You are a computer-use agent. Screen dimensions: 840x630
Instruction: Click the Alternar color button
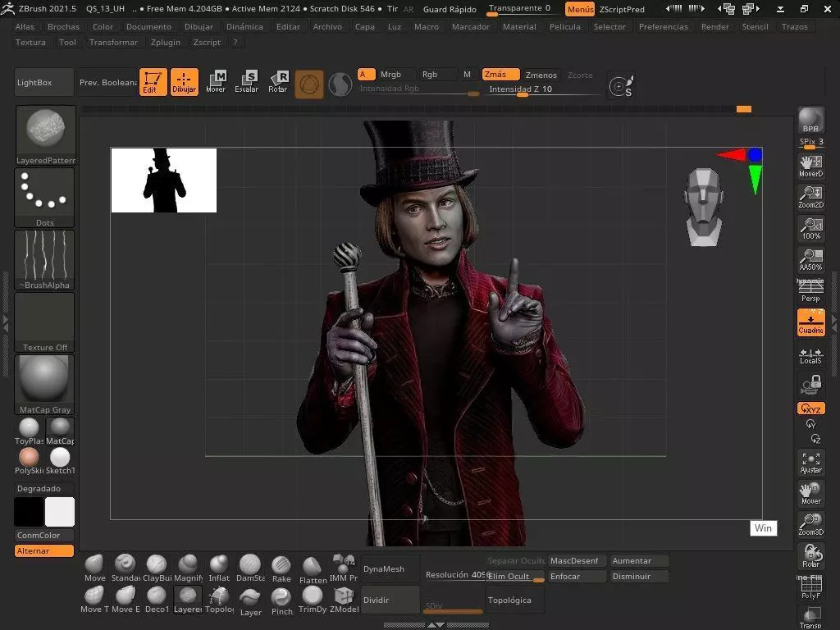(x=44, y=550)
